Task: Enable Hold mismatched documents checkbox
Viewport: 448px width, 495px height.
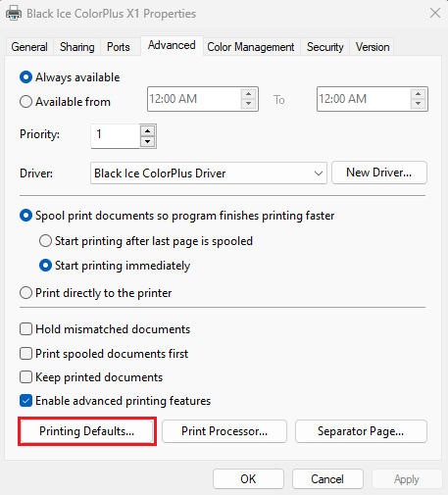Action: pos(25,329)
